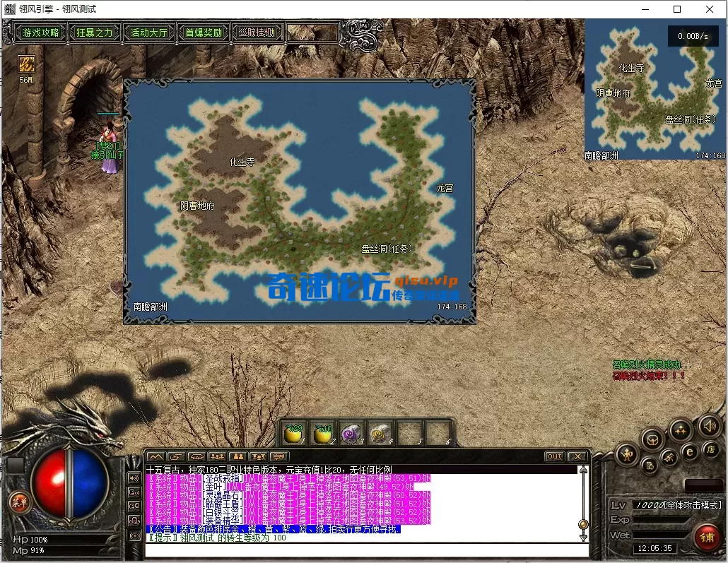The width and height of the screenshot is (728, 563).
Task: Open the 首爆奖励 rewards menu
Action: [204, 32]
